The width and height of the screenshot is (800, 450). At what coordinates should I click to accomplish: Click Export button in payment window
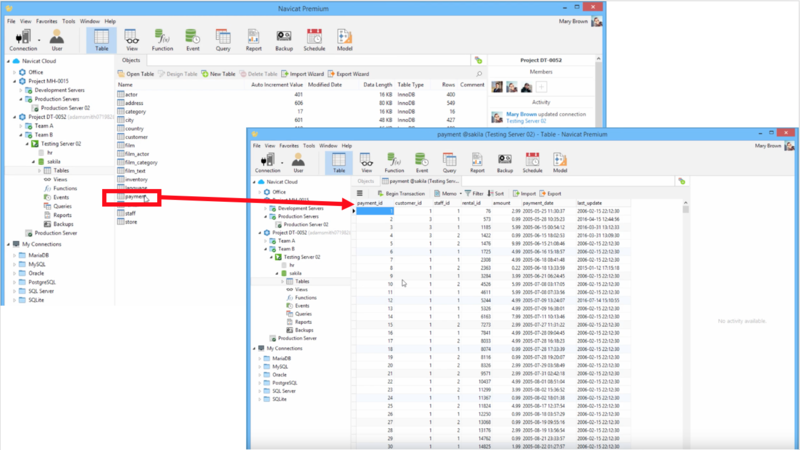coord(551,194)
